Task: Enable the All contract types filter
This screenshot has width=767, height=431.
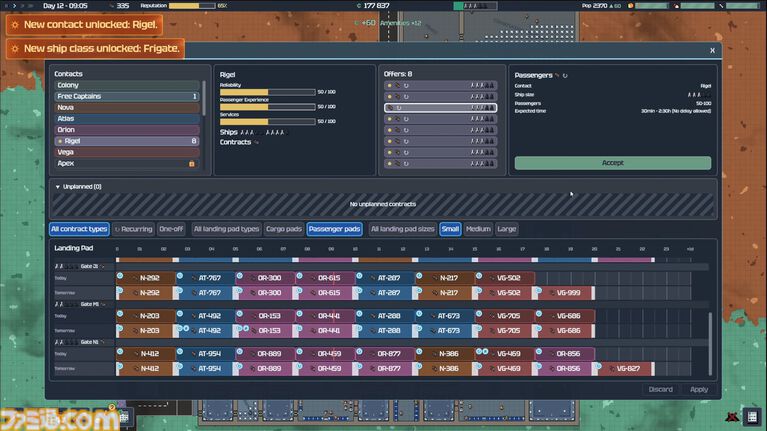Action: click(x=79, y=229)
